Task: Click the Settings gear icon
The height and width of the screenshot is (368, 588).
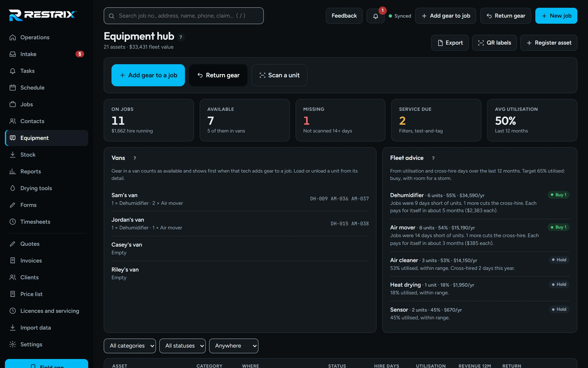Action: click(x=13, y=344)
